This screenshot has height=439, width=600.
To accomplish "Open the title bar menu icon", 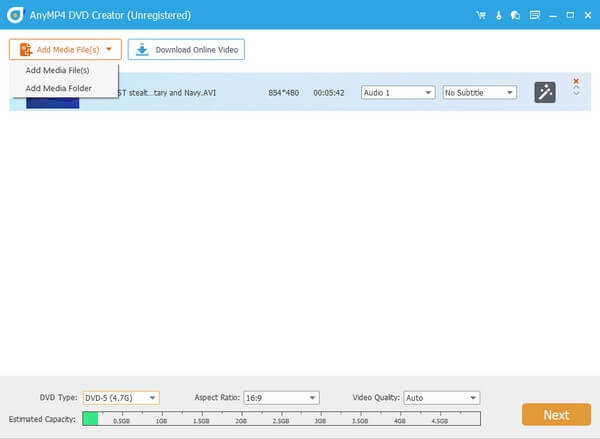I will (535, 15).
